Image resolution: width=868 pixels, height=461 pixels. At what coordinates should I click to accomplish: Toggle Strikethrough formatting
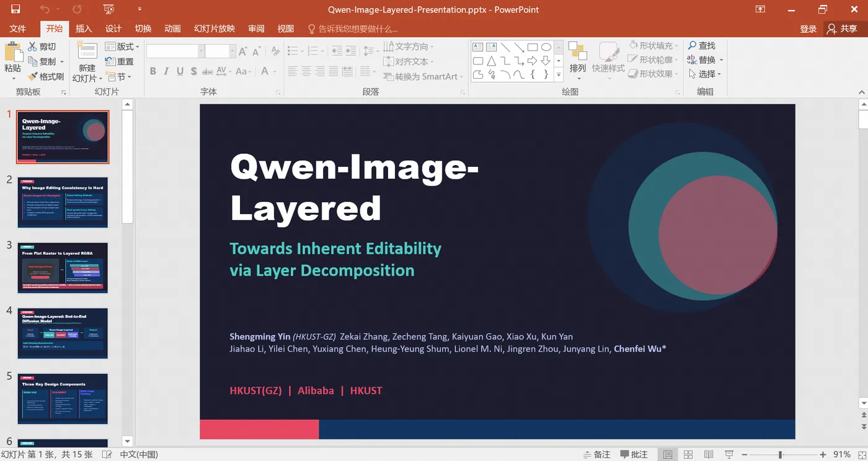click(x=207, y=71)
